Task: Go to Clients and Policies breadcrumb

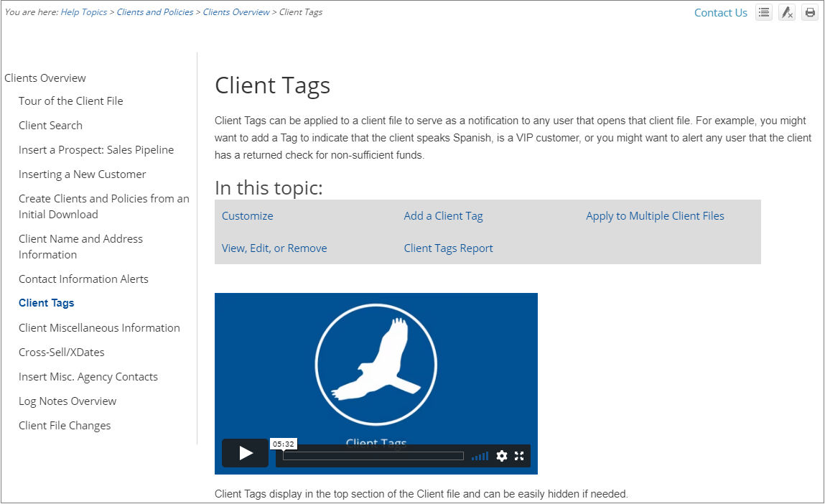Action: tap(155, 11)
